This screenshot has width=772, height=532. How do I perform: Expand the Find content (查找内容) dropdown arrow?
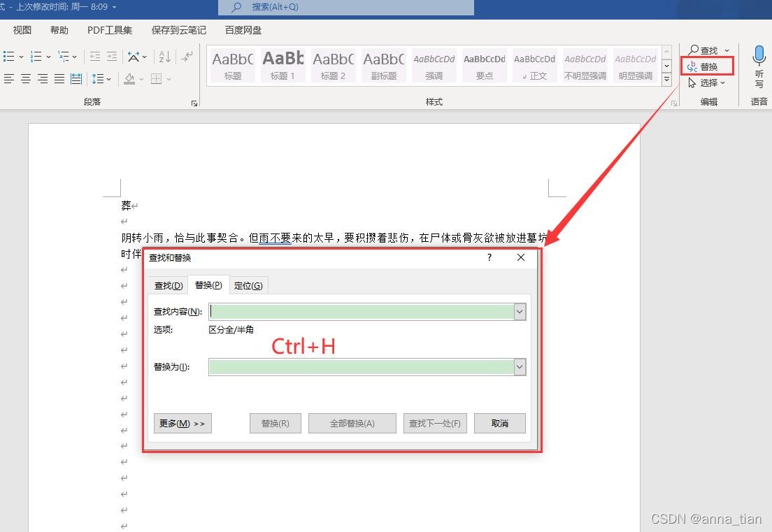point(520,312)
